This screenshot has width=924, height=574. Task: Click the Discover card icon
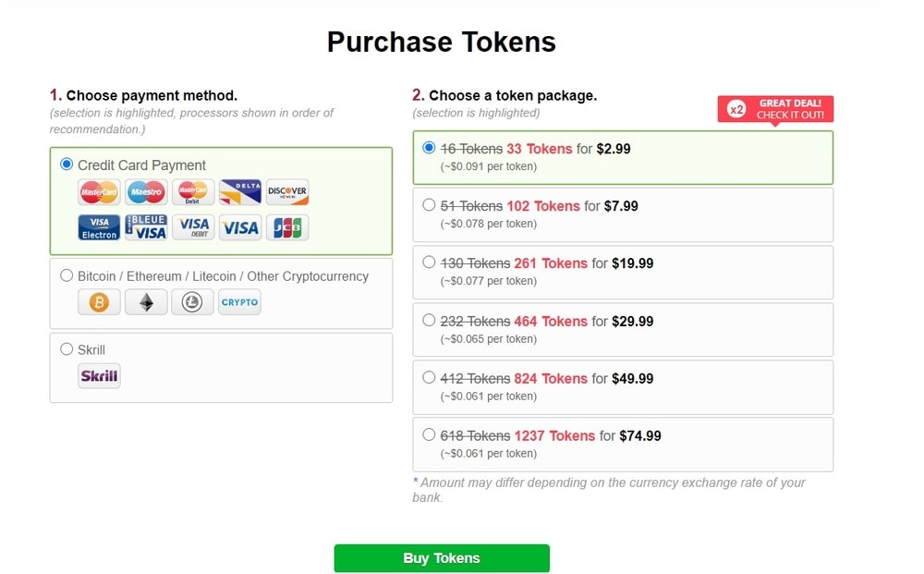[x=287, y=192]
